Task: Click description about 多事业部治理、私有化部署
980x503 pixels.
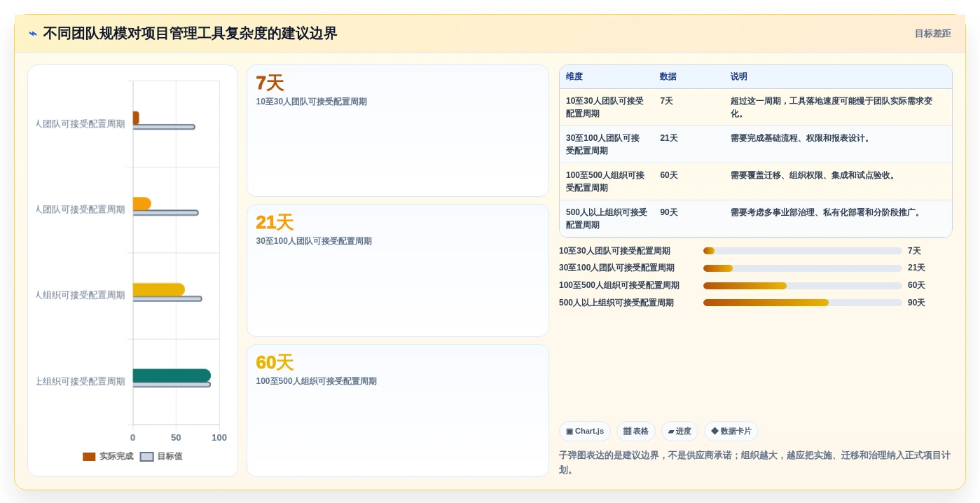Action: (x=827, y=212)
